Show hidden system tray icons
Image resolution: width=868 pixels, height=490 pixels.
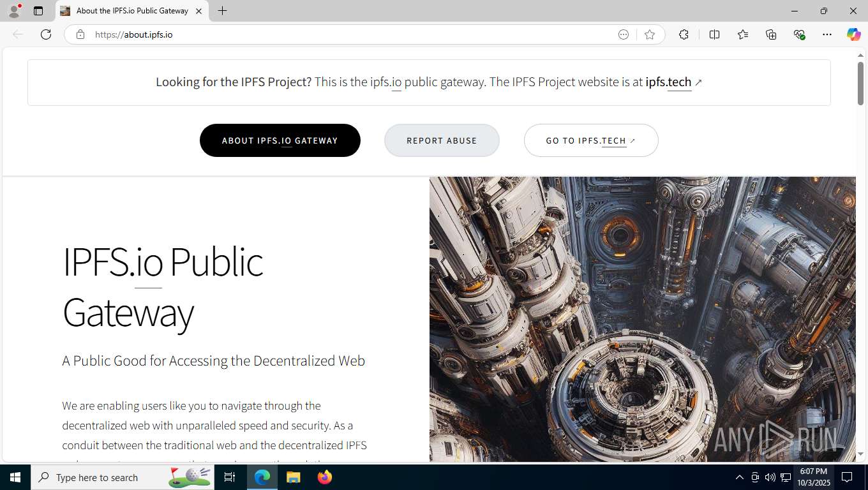tap(740, 477)
